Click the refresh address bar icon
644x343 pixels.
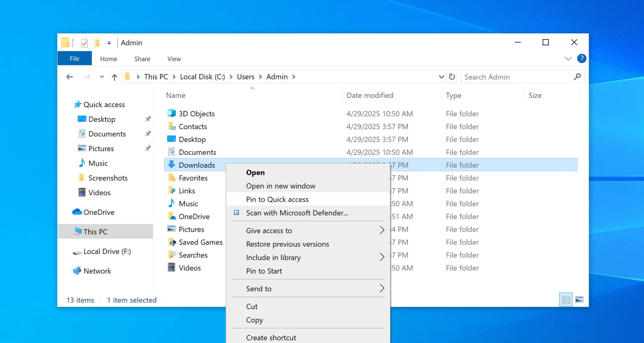(x=452, y=76)
